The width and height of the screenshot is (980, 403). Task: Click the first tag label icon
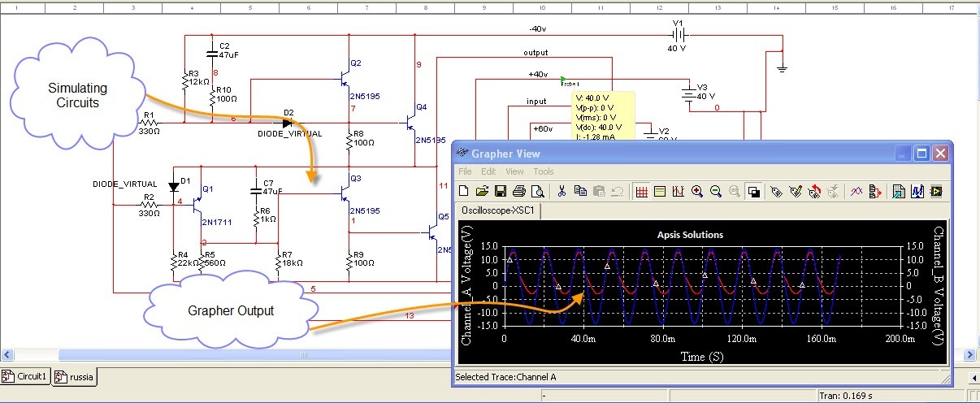pos(776,192)
